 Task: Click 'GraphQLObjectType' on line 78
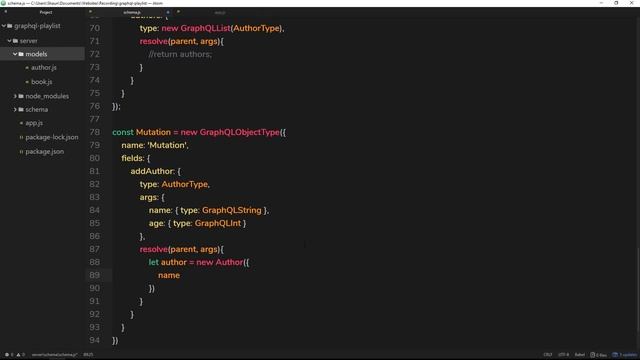pos(240,132)
